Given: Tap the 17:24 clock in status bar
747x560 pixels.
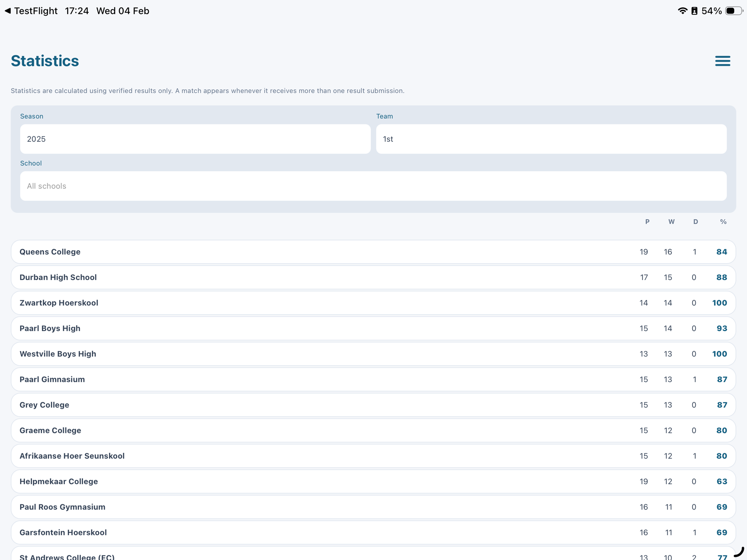Looking at the screenshot, I should coord(77,11).
